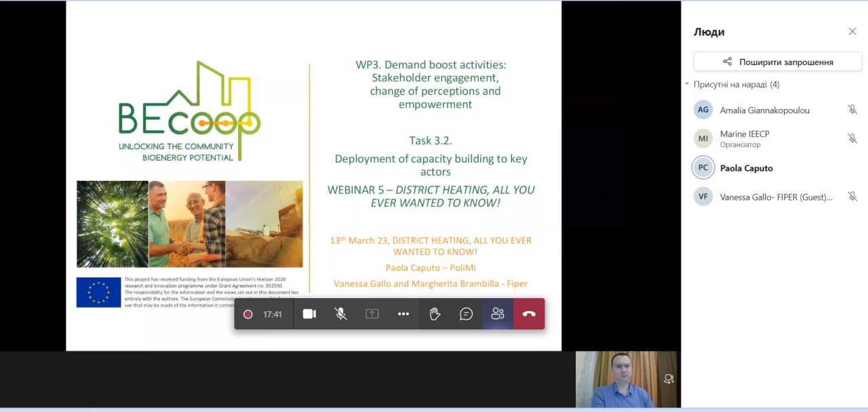Image resolution: width=868 pixels, height=412 pixels.
Task: Select participant Amalia Giannakopoulou
Action: pyautogui.click(x=774, y=110)
